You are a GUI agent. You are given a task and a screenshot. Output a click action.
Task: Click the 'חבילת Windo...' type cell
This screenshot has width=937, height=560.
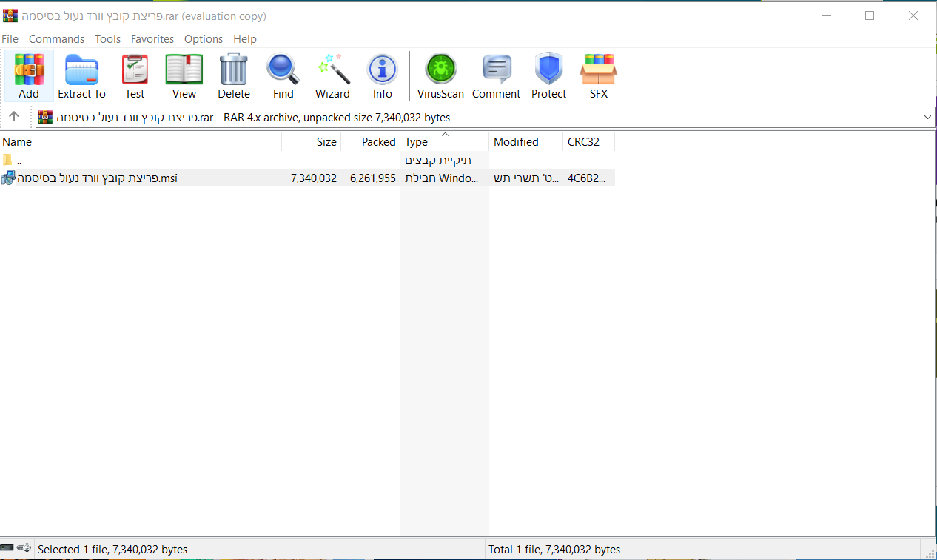(x=441, y=178)
